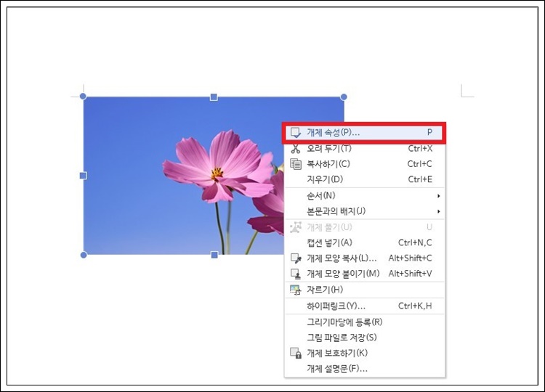Open 본문과의 배치(J) submenu

[364, 211]
